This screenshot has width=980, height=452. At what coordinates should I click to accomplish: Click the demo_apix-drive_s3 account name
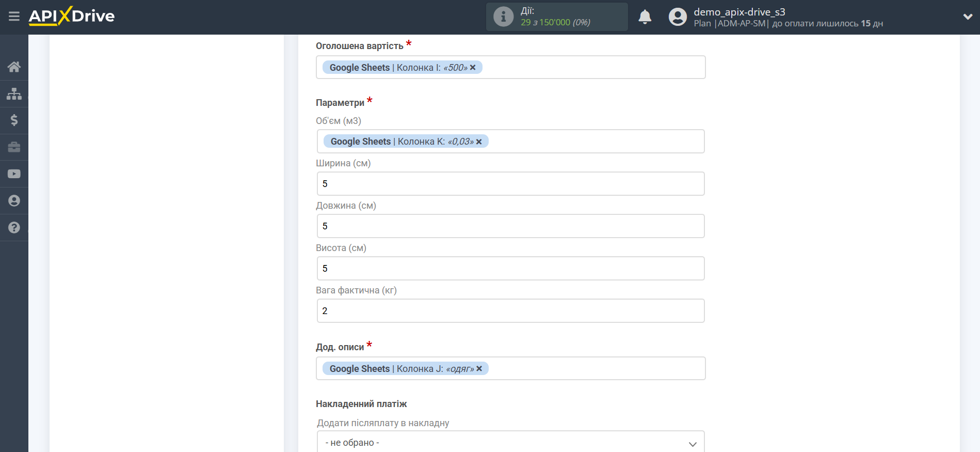pyautogui.click(x=739, y=12)
